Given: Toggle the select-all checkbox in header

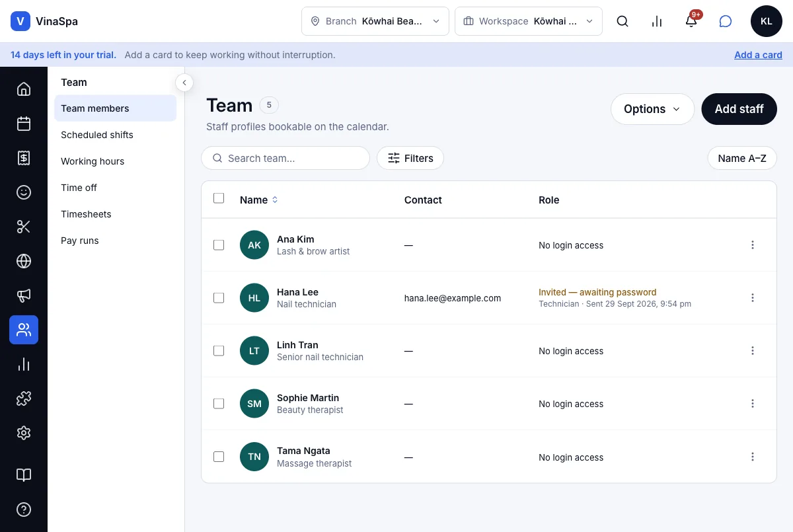Looking at the screenshot, I should (x=219, y=198).
